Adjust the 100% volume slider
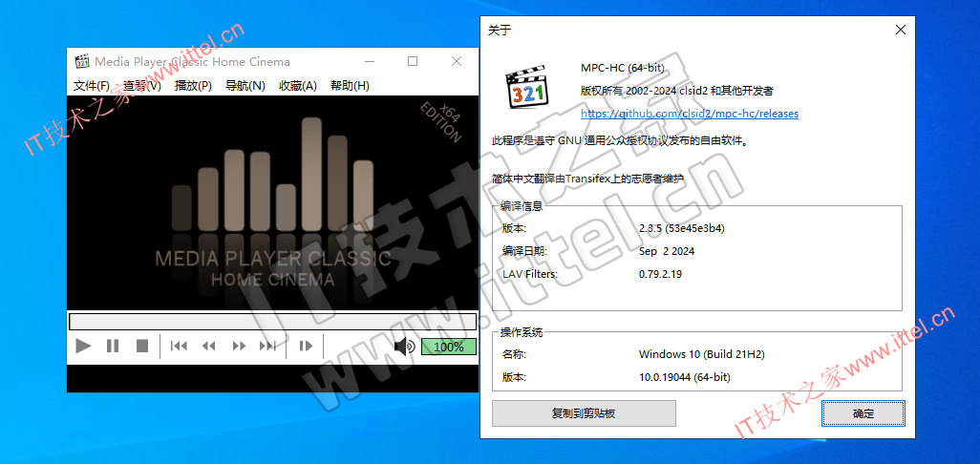Image resolution: width=980 pixels, height=464 pixels. pos(449,347)
